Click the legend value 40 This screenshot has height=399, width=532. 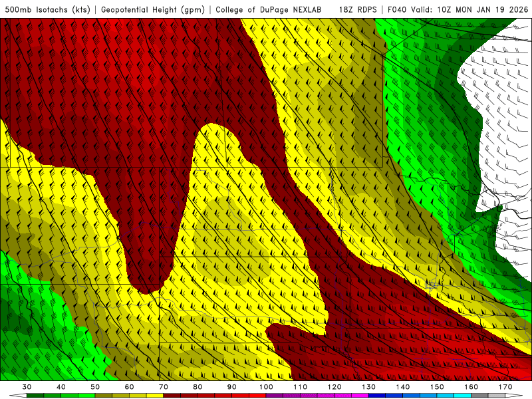point(61,387)
